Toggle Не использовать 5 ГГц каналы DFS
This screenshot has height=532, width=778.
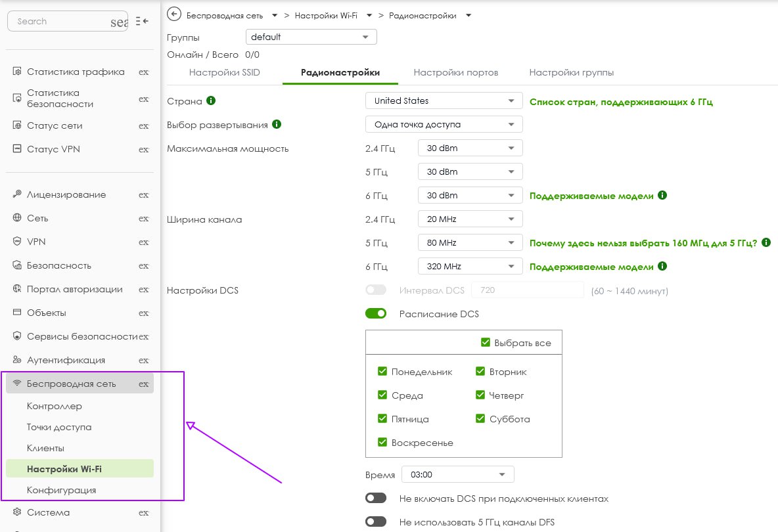click(376, 521)
